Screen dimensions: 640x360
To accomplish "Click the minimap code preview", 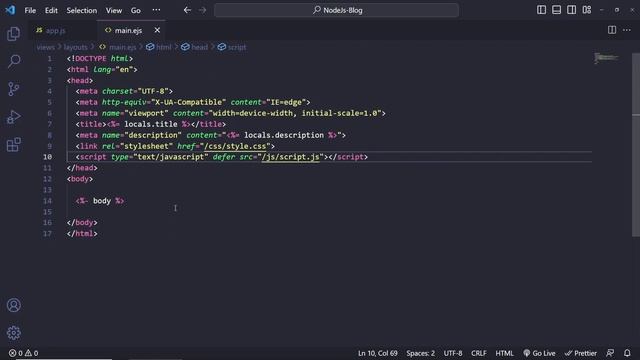I will pos(607,58).
